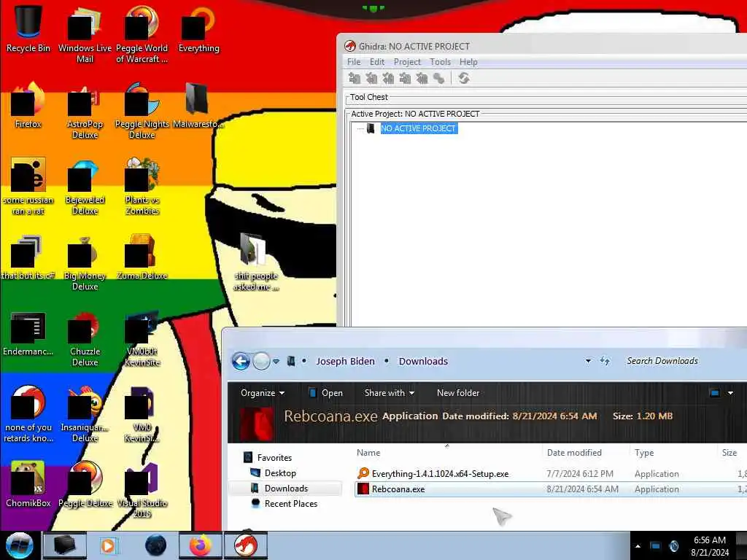This screenshot has height=560, width=747.
Task: Select the Malwaresto... desktop folder icon
Action: pyautogui.click(x=197, y=105)
